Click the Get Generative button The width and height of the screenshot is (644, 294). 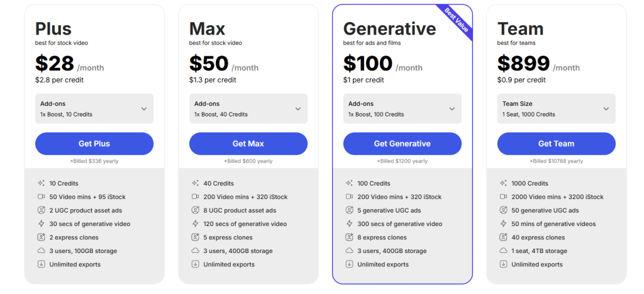[402, 144]
